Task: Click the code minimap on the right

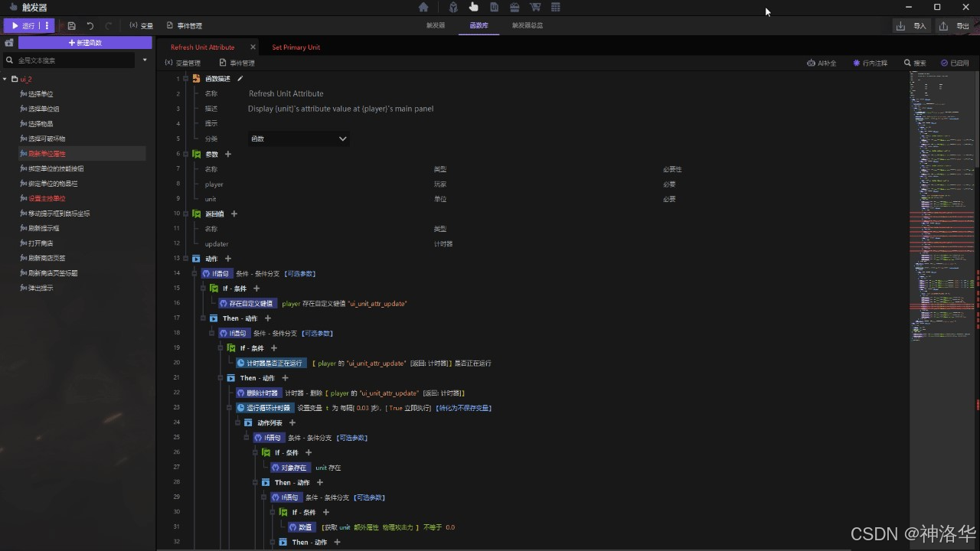Action: (943, 207)
